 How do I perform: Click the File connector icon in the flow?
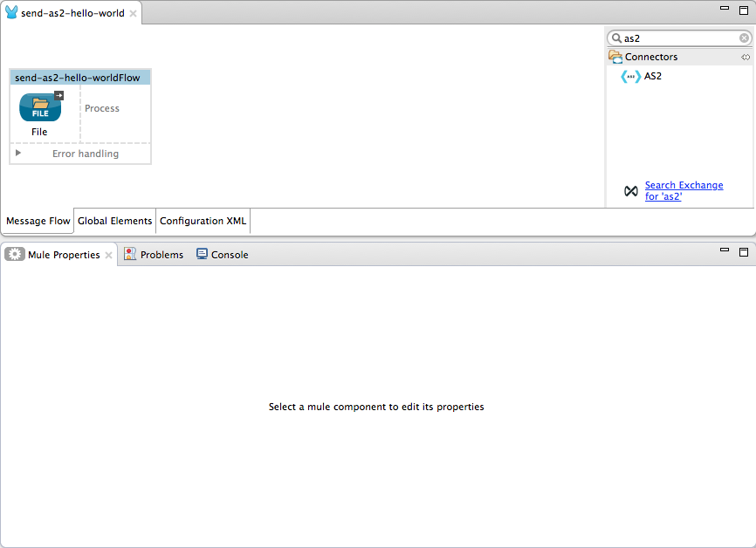39,109
